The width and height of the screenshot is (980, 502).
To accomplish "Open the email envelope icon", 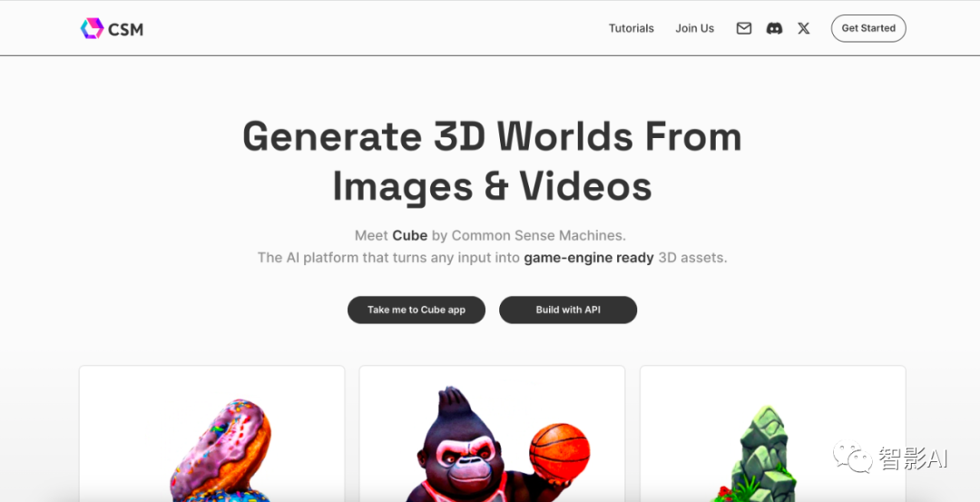I will pos(744,28).
